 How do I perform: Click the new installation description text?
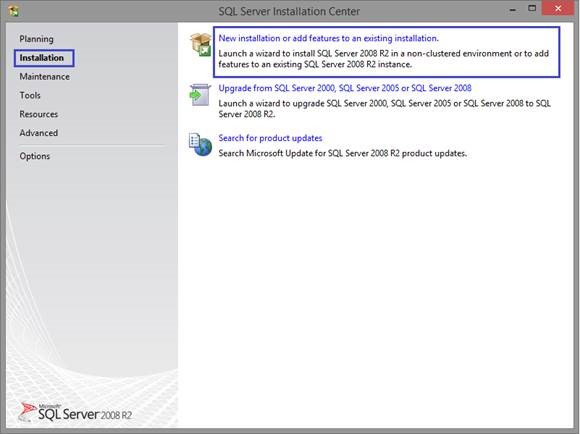(x=384, y=59)
